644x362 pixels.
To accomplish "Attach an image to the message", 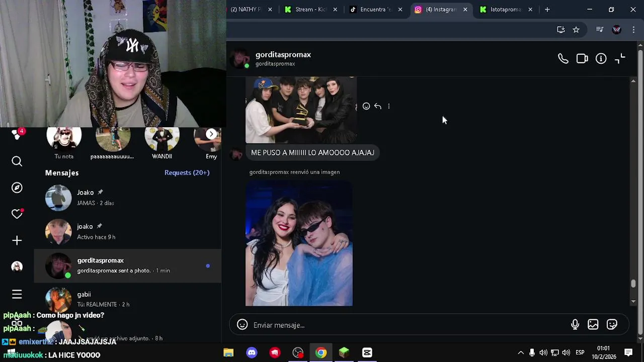I will pyautogui.click(x=593, y=325).
